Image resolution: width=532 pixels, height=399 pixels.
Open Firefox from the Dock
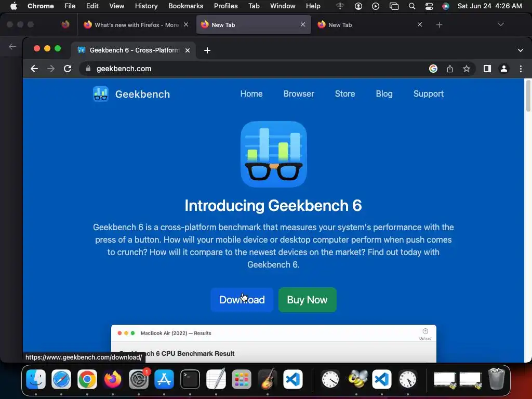tap(113, 379)
